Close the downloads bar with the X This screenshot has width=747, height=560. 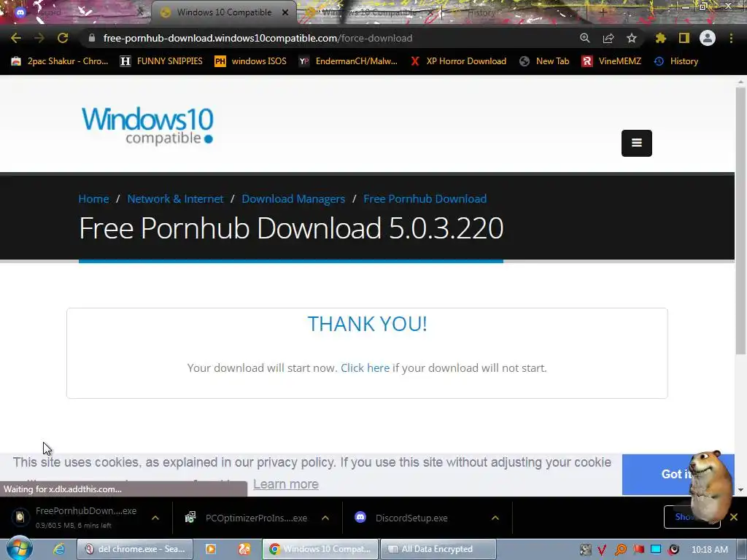tap(734, 517)
